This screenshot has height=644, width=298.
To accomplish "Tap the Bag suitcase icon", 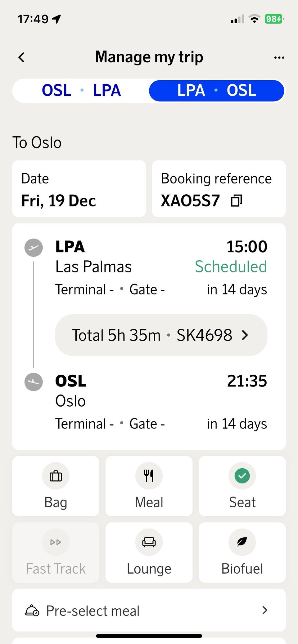I will point(56,476).
